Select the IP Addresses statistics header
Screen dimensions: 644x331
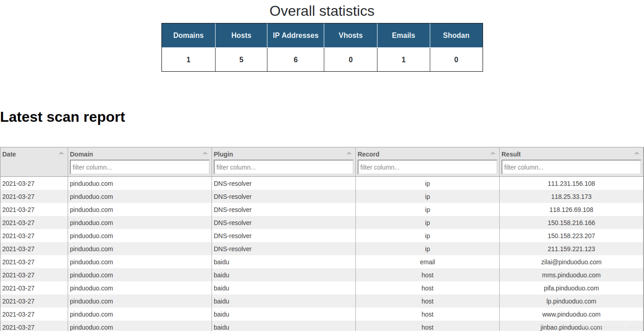(x=295, y=35)
